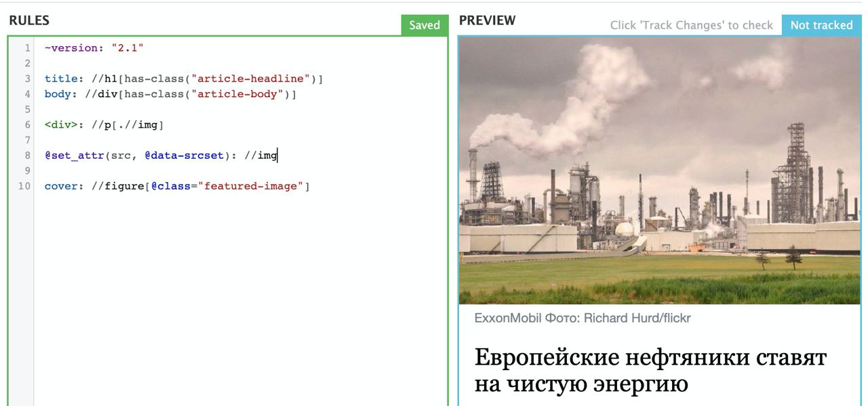
Task: Click the title rule line with article-headline
Action: [184, 79]
